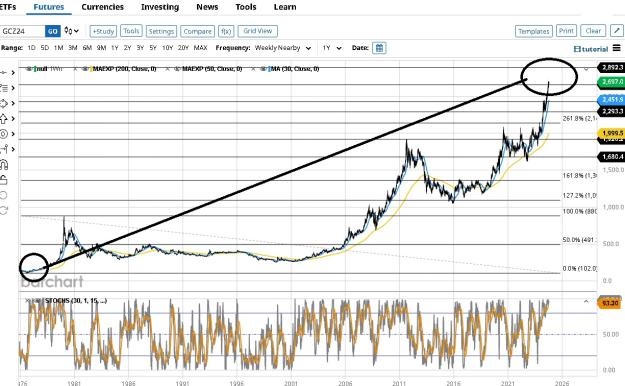Select the shapes drawing tool icon
Viewport: 625px width, 386px height.
pos(4,103)
